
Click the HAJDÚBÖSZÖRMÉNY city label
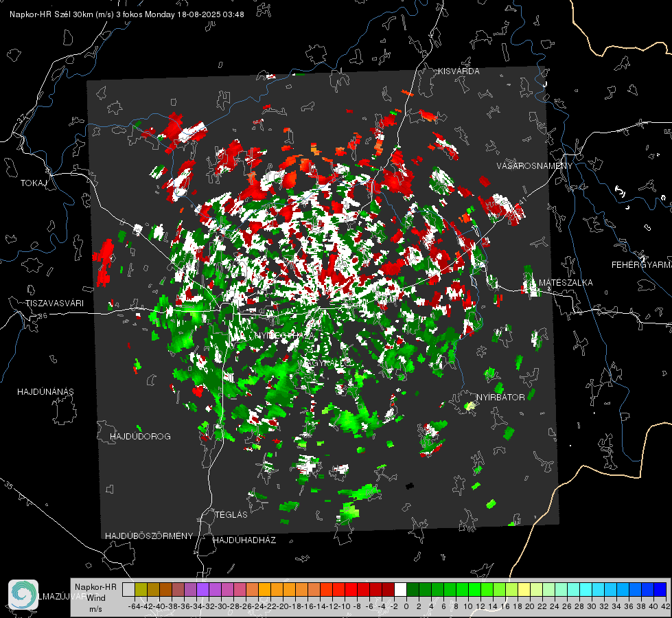click(x=149, y=536)
